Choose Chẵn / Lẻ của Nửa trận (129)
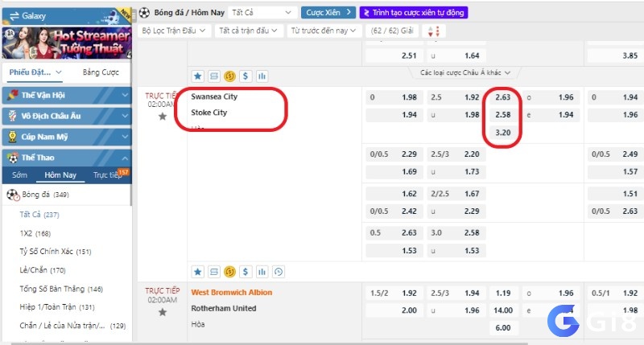Viewport: 644px width, 345px height. (72, 326)
